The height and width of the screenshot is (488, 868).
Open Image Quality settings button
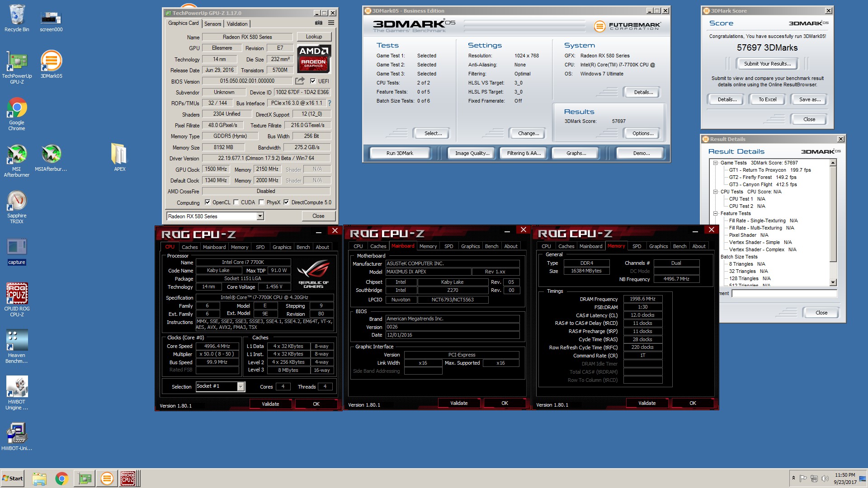tap(472, 153)
